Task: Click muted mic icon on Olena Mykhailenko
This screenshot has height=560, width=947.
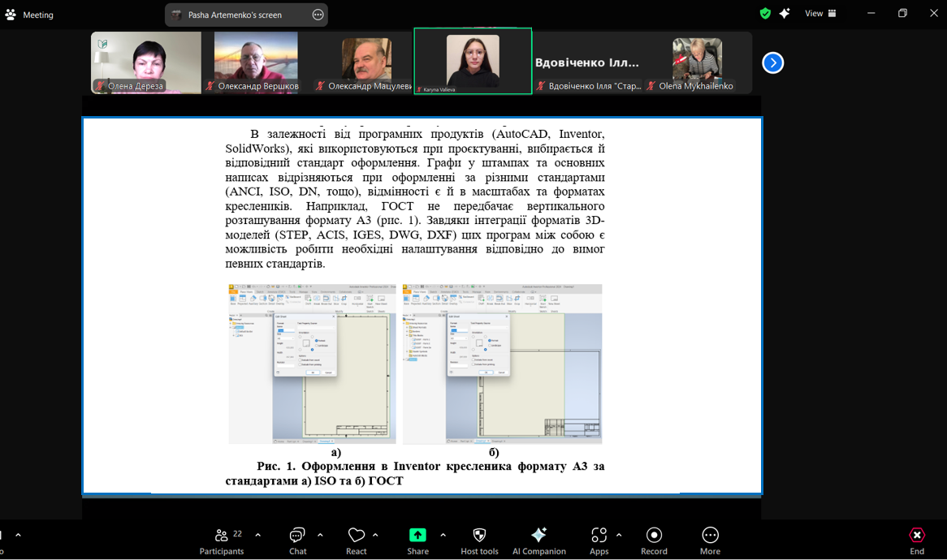Action: pos(651,86)
